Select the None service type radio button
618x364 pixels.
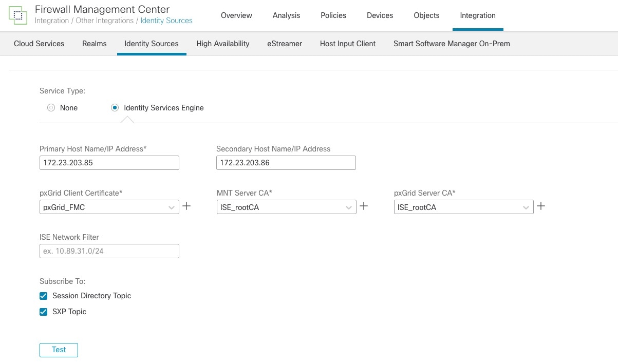51,108
